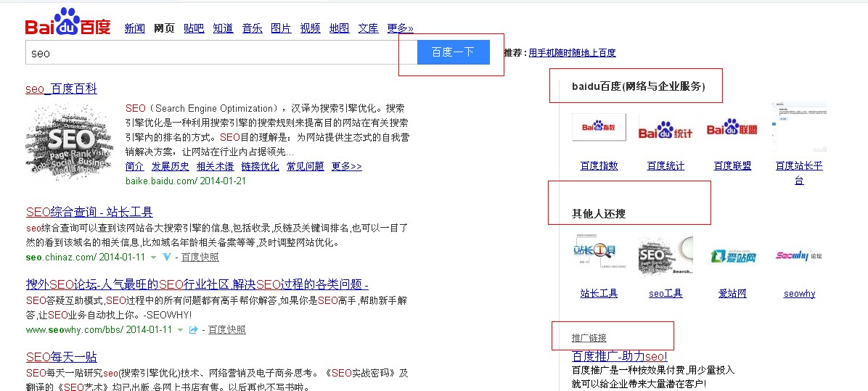Image resolution: width=868 pixels, height=391 pixels.
Task: Open the 百度统计 logo thumbnail
Action: pos(666,131)
